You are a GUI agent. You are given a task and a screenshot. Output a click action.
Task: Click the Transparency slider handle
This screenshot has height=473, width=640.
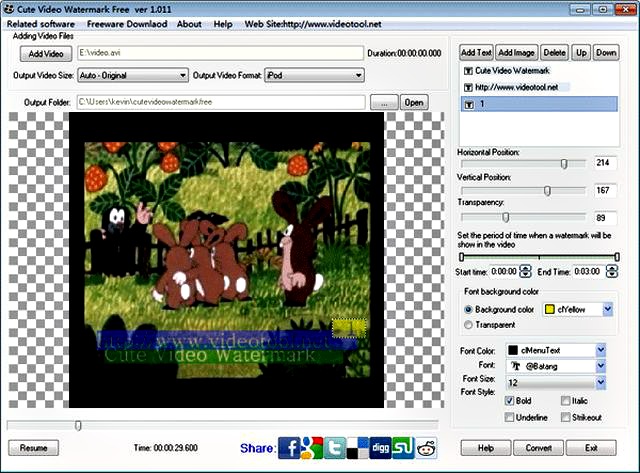pyautogui.click(x=506, y=217)
